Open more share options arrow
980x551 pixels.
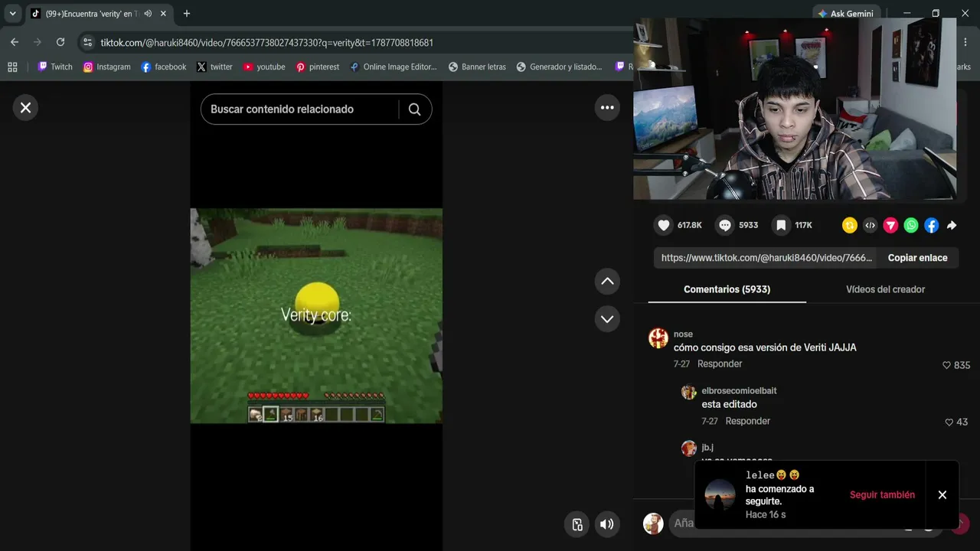click(x=952, y=225)
